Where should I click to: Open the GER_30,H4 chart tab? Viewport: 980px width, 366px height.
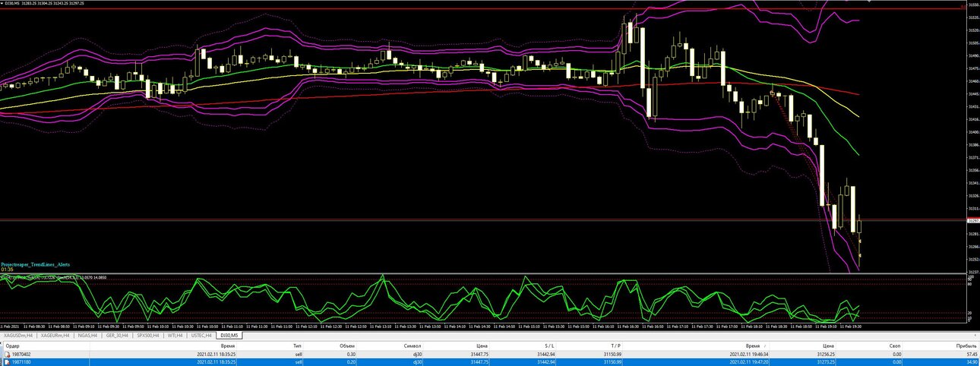(x=118, y=334)
